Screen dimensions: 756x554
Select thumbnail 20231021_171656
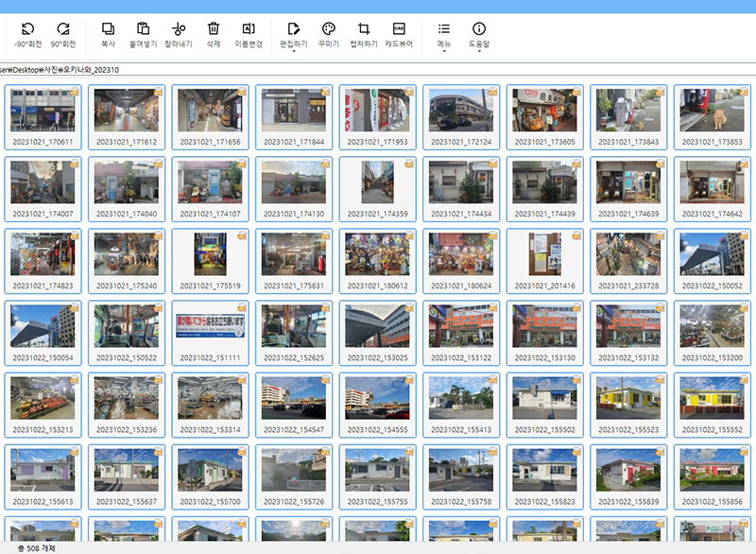pos(210,117)
